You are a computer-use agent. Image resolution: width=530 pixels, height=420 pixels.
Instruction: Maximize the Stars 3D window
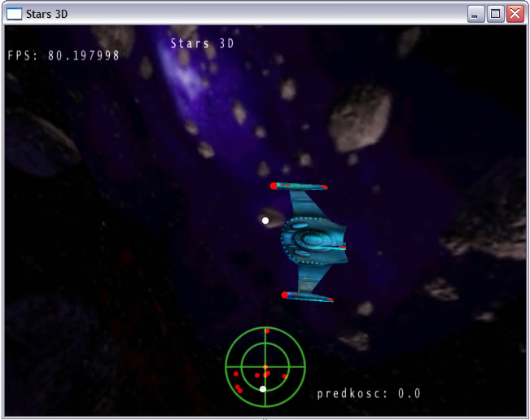496,14
